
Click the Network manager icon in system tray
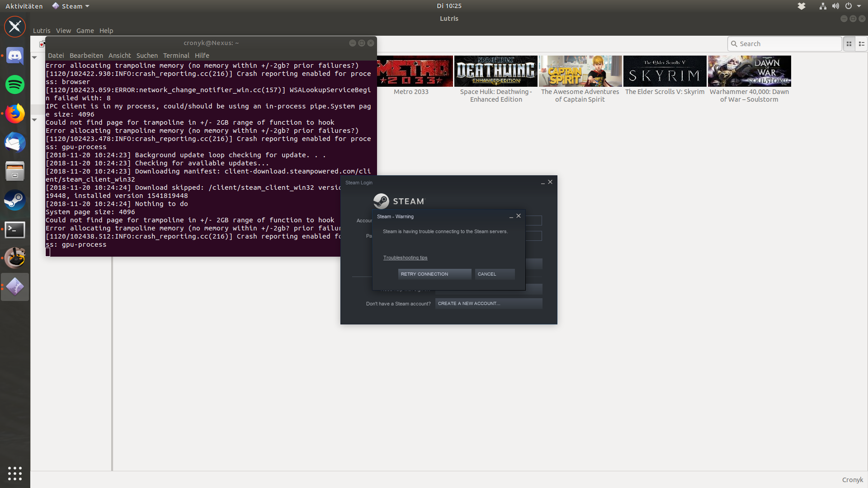tap(823, 6)
